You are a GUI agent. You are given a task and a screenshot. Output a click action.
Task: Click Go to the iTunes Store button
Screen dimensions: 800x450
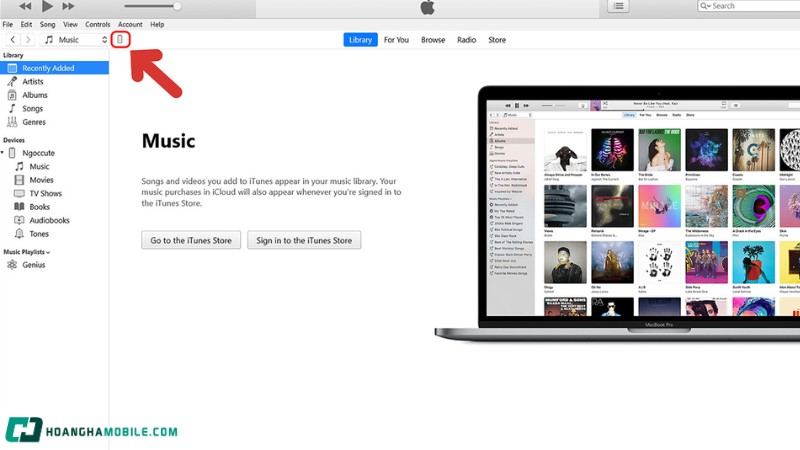(191, 240)
